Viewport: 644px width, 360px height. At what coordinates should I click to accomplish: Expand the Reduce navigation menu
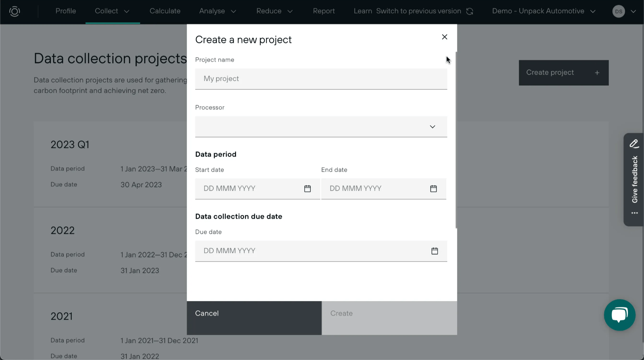(x=274, y=11)
